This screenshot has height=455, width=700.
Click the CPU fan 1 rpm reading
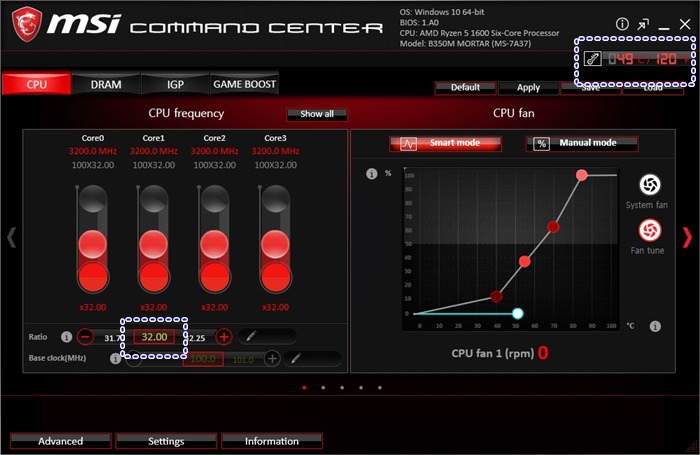(543, 353)
